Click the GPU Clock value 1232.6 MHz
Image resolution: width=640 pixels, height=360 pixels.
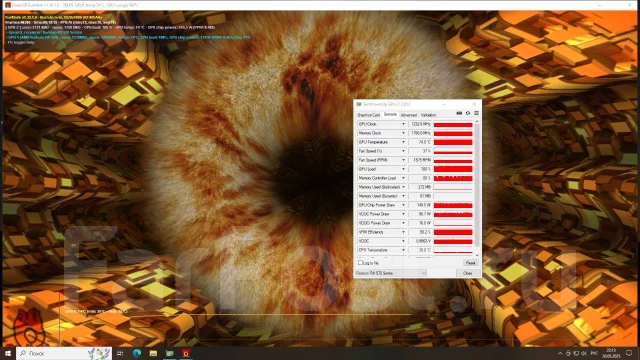(420, 124)
